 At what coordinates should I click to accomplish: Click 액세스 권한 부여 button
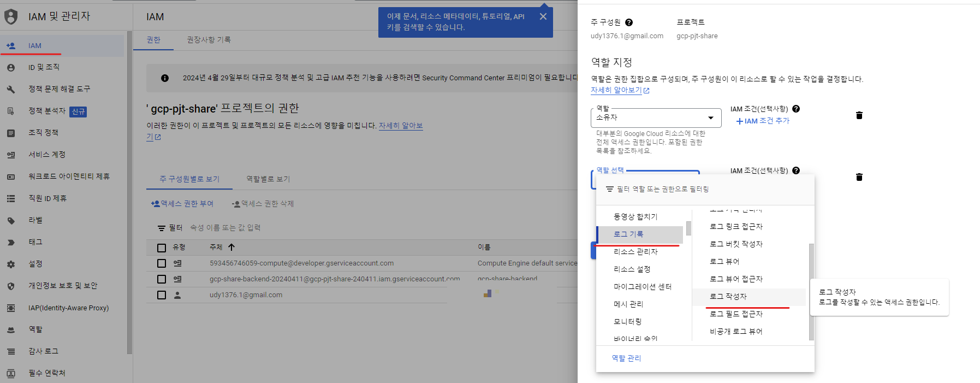tap(182, 204)
